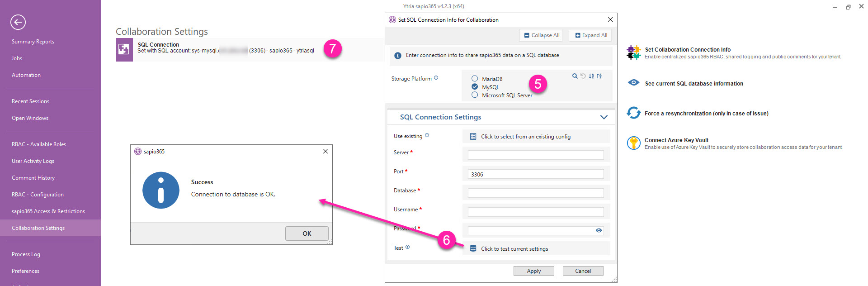This screenshot has width=868, height=286.
Task: Open Recent Sessions in sidebar
Action: 30,101
